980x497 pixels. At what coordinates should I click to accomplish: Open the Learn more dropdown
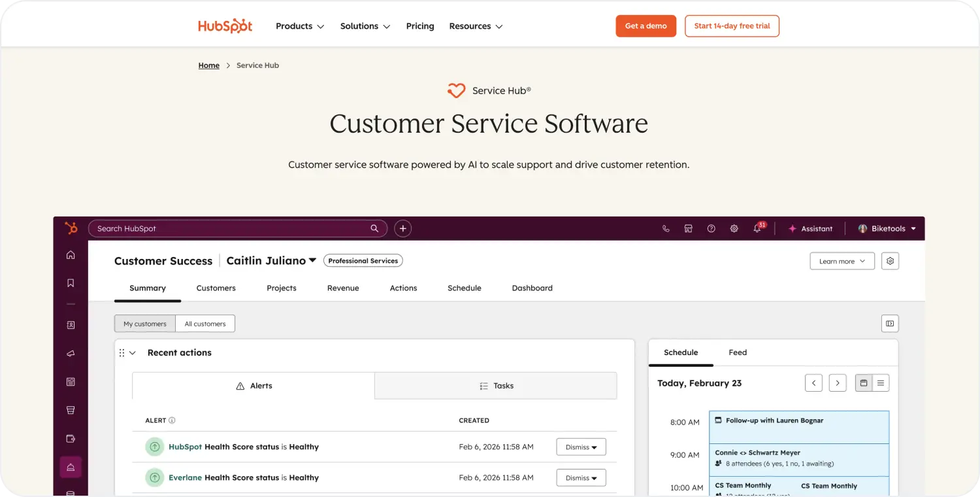tap(842, 261)
